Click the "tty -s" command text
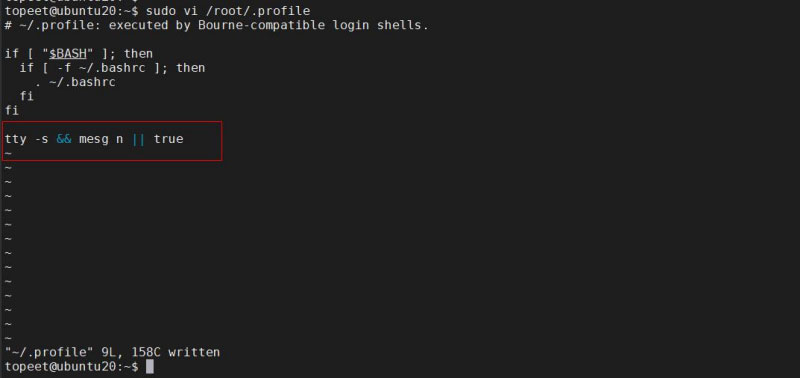 [27, 139]
